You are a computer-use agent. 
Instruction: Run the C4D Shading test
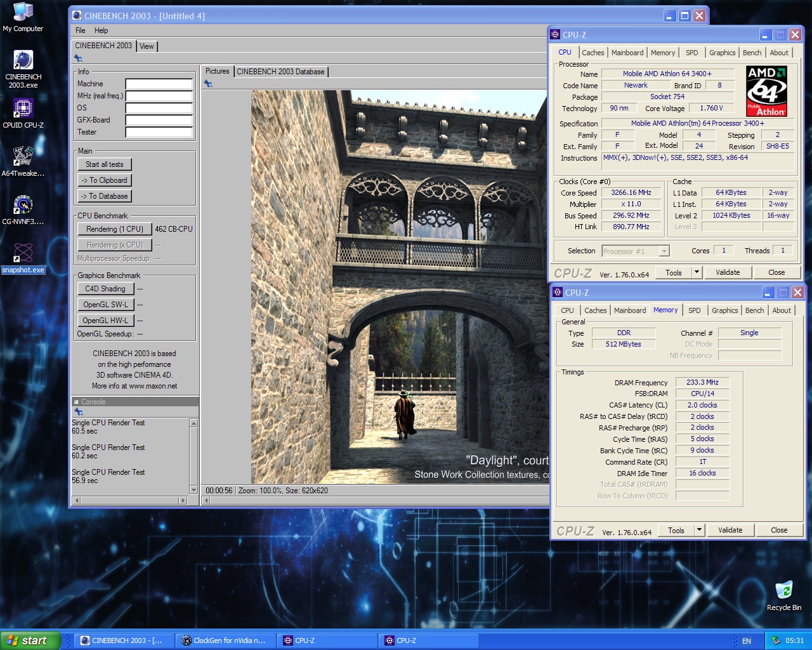point(105,289)
